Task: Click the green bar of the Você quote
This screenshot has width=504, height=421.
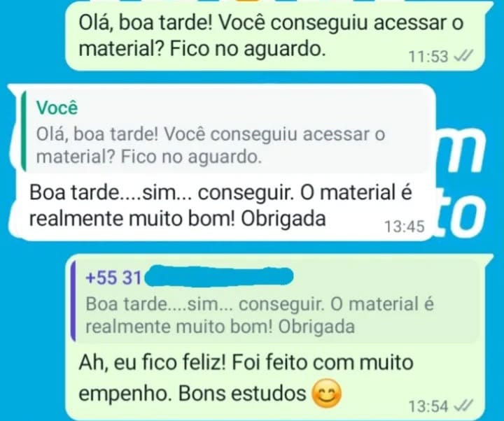Action: (23, 131)
